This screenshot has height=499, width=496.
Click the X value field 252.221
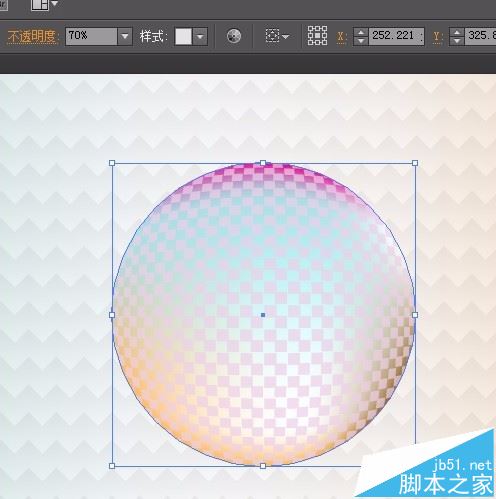(x=396, y=36)
